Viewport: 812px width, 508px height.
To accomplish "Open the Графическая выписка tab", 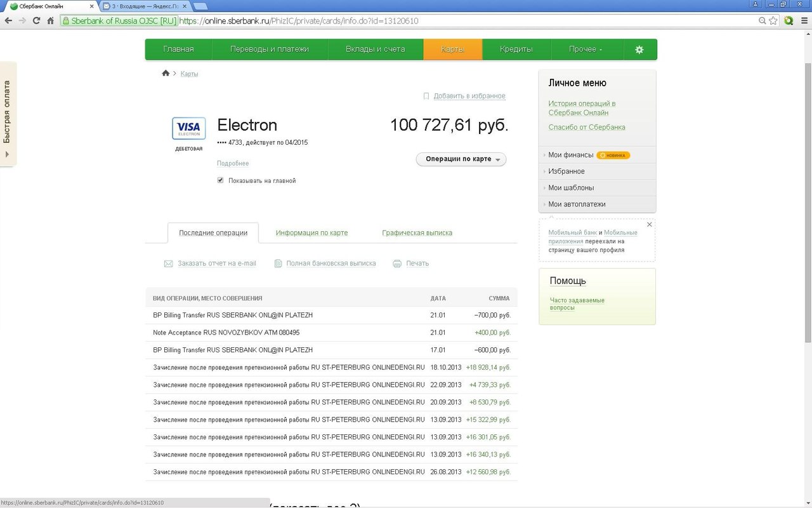I will click(x=417, y=233).
